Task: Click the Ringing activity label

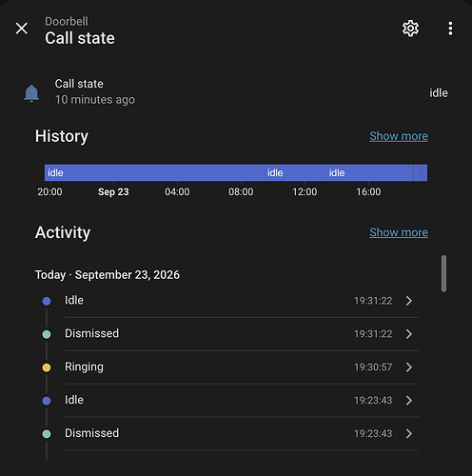Action: 84,367
